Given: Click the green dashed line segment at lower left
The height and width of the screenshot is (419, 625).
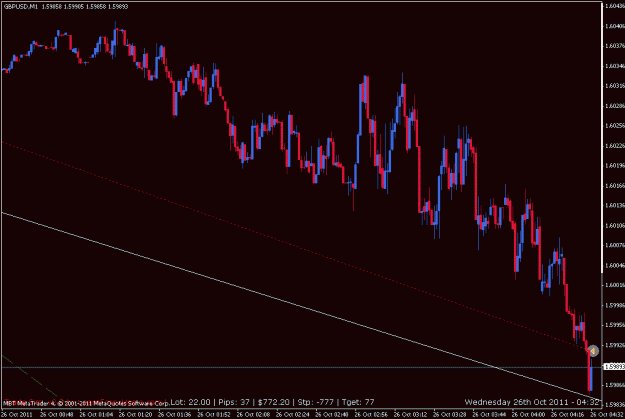Looking at the screenshot, I should [30, 376].
